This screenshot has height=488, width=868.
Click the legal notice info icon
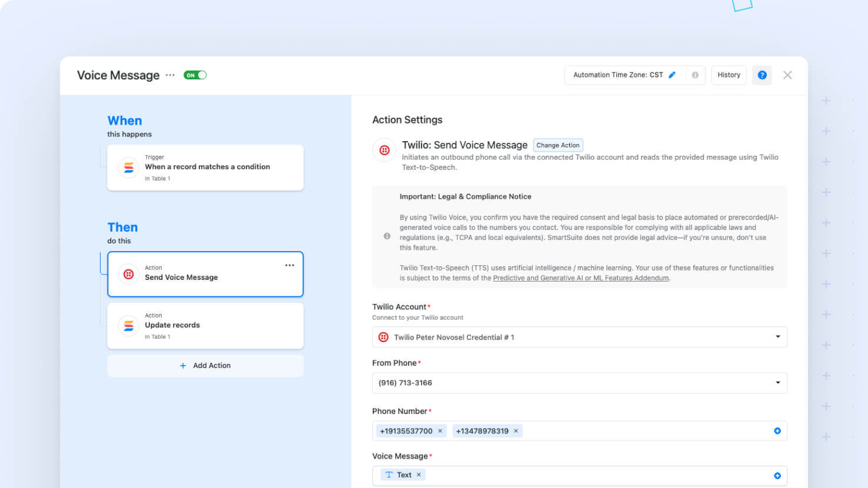pos(387,236)
